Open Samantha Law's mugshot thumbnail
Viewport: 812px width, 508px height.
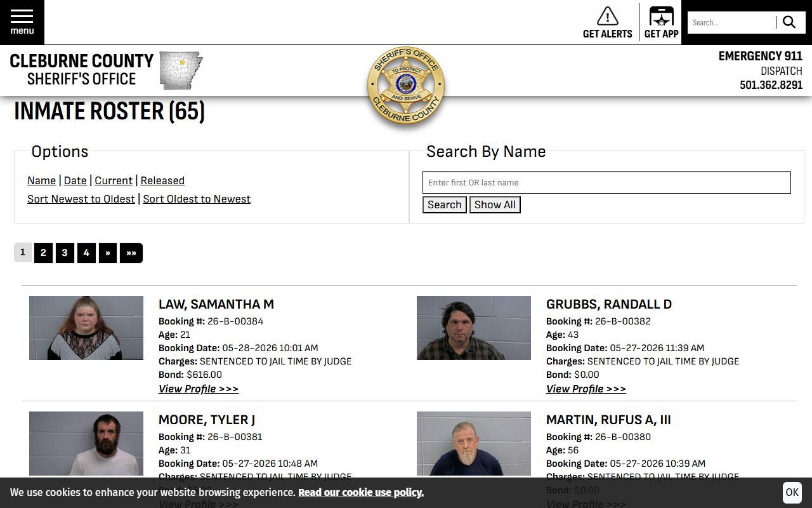86,328
